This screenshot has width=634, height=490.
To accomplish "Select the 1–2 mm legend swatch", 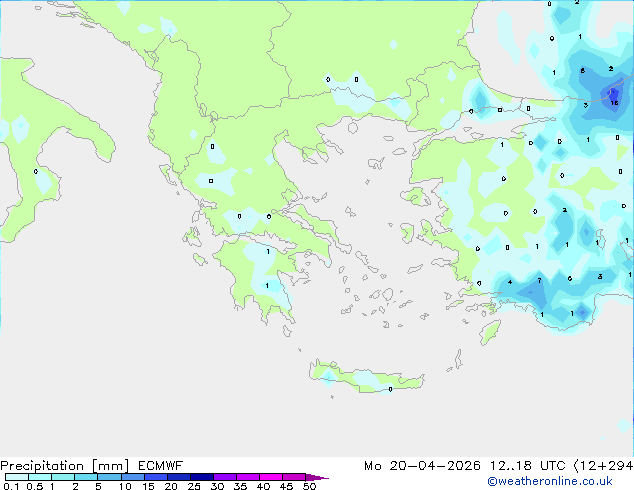I will point(63,477).
